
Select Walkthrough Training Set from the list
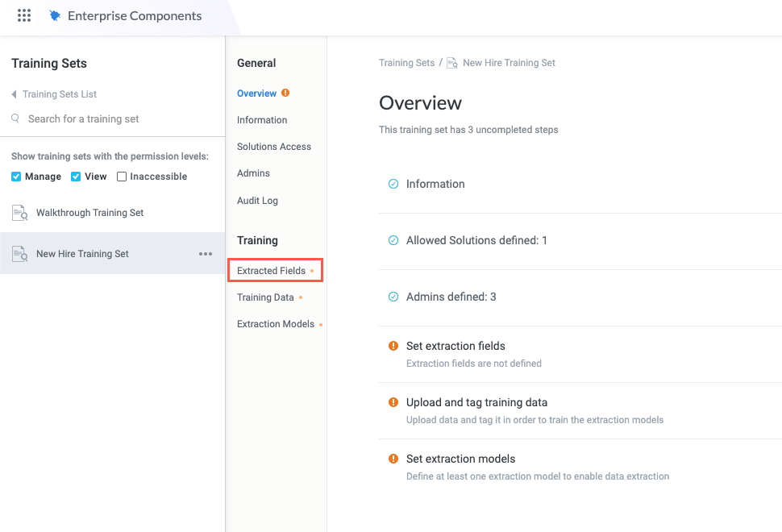click(x=89, y=213)
